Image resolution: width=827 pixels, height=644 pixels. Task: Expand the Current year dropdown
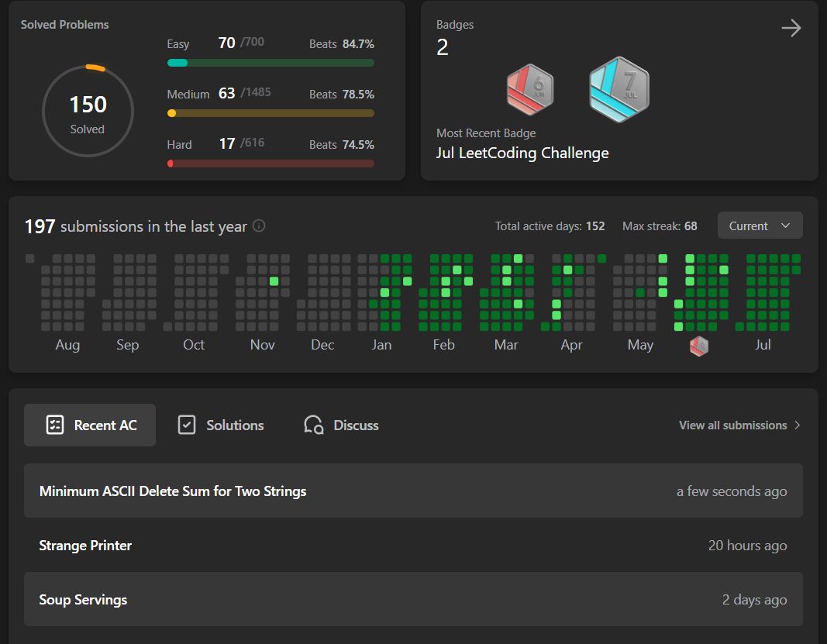pyautogui.click(x=760, y=226)
